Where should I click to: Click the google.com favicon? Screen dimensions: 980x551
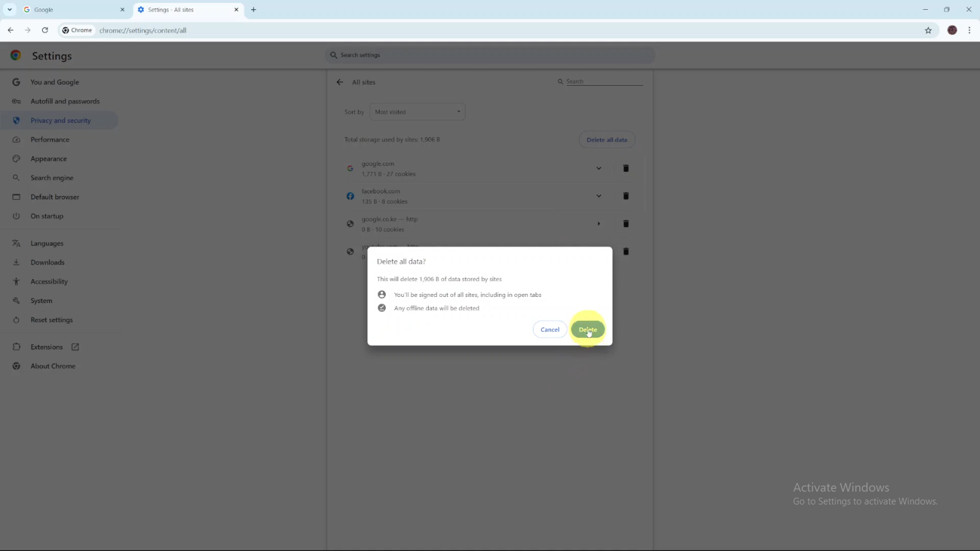350,168
